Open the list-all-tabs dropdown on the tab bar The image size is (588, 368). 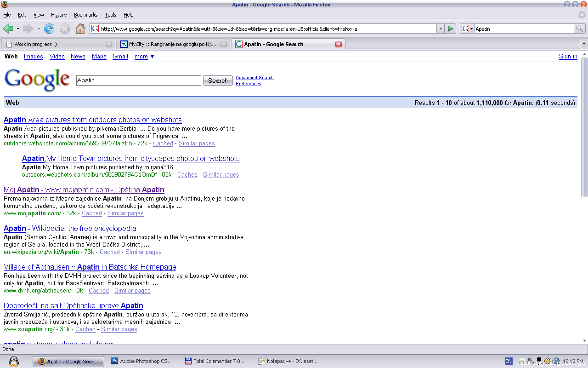(x=584, y=44)
